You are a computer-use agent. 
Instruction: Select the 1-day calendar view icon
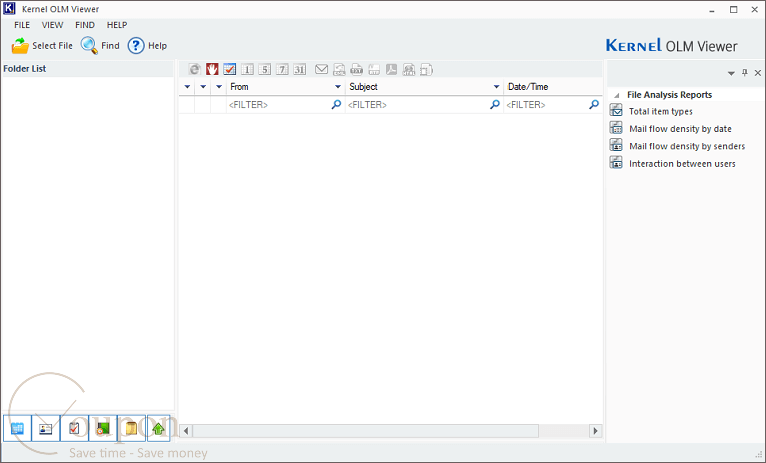pos(247,69)
